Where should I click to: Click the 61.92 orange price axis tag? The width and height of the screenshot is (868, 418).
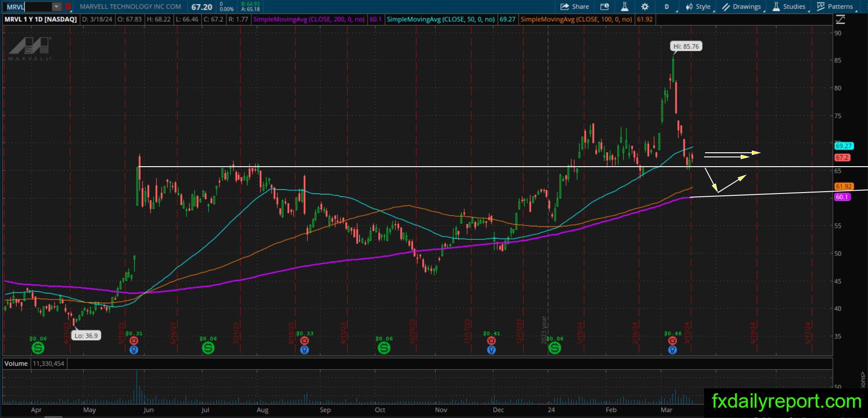point(844,187)
